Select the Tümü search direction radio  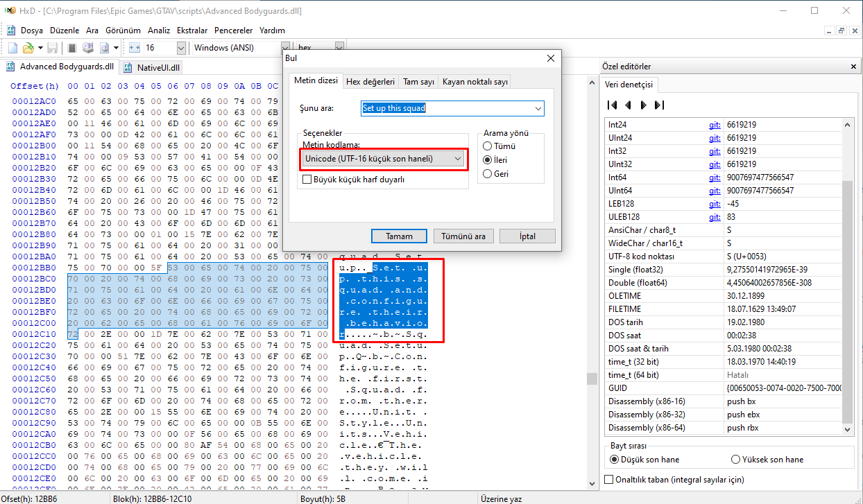click(488, 146)
